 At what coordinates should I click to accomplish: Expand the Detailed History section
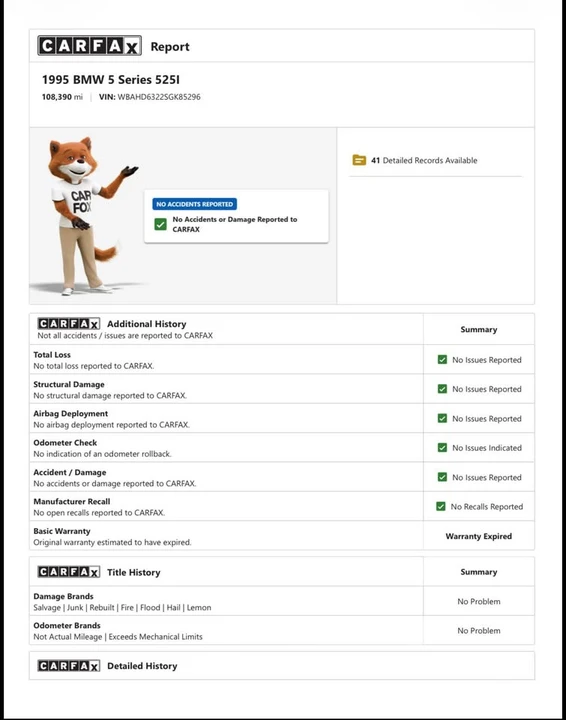pyautogui.click(x=282, y=666)
